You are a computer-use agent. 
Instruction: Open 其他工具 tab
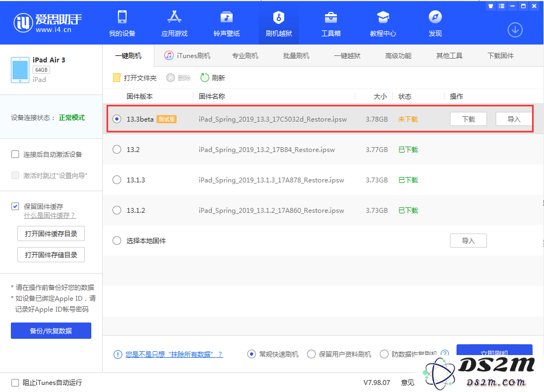pos(449,56)
